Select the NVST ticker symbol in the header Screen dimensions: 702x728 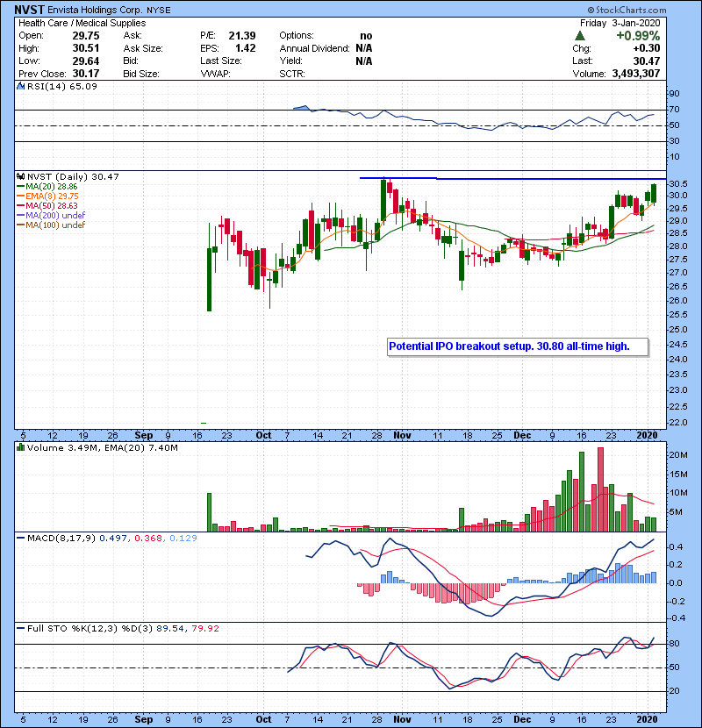click(x=29, y=10)
